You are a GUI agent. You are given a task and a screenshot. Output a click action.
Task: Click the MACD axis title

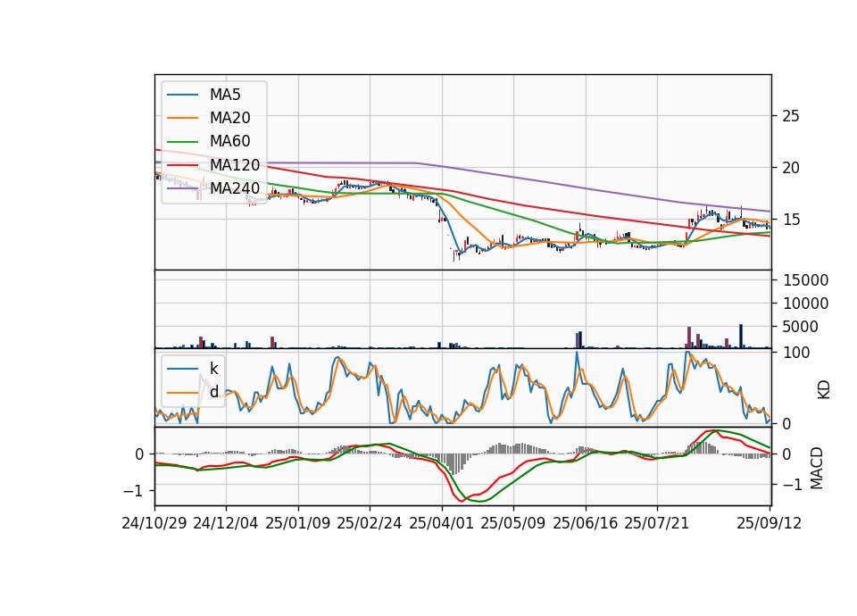click(817, 468)
